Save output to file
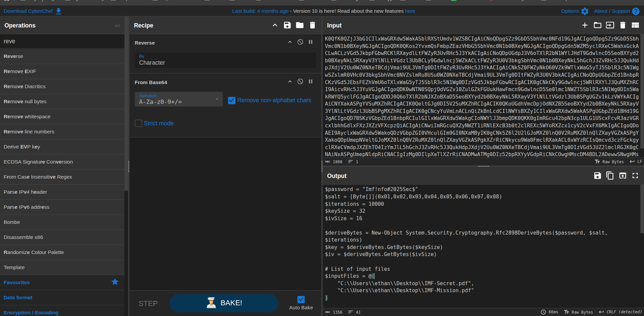 point(597,176)
